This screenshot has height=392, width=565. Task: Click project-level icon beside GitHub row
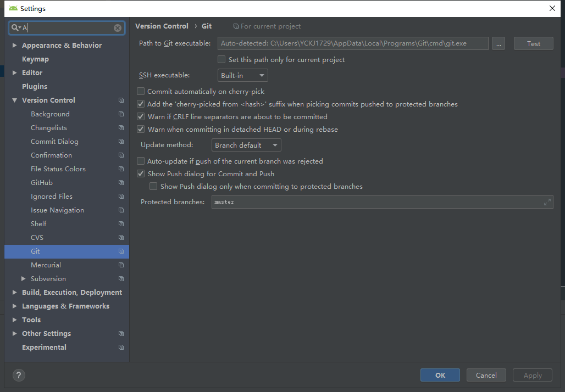(x=121, y=182)
